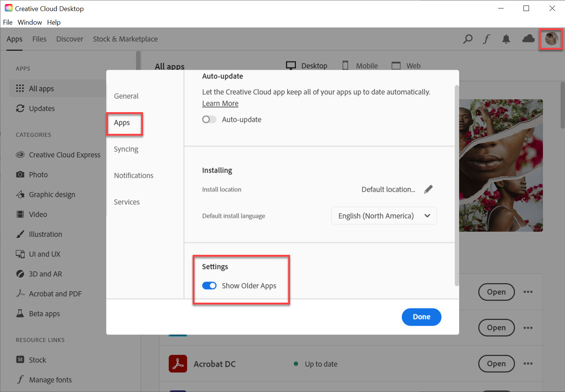The image size is (565, 392).
Task: Select the 3D and AR category
Action: coord(45,274)
